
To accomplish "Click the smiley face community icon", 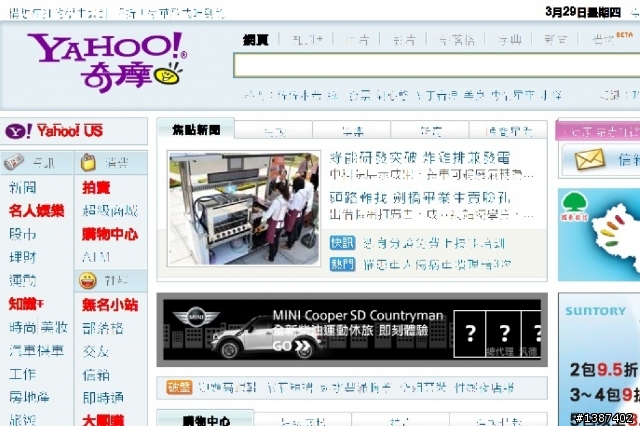I will click(88, 280).
